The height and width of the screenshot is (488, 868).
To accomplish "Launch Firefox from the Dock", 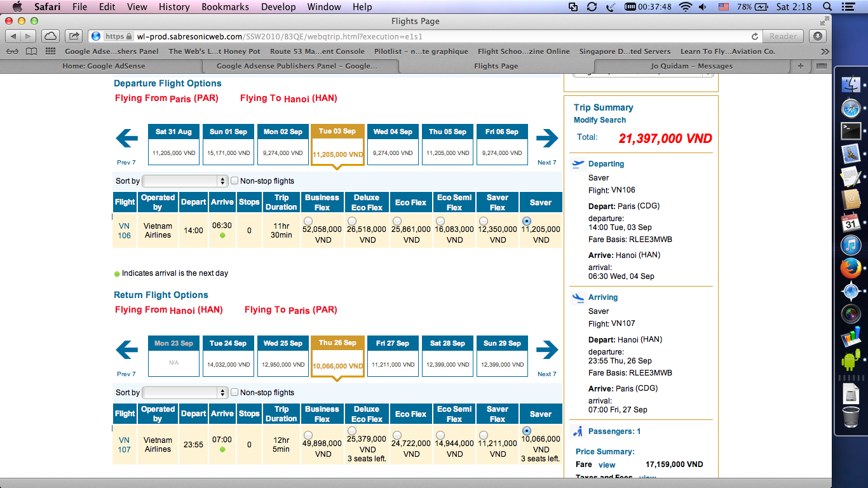I will point(851,268).
